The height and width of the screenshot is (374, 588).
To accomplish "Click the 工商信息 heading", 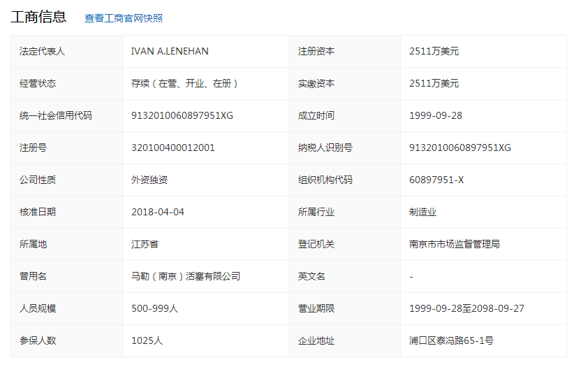I will click(x=38, y=17).
